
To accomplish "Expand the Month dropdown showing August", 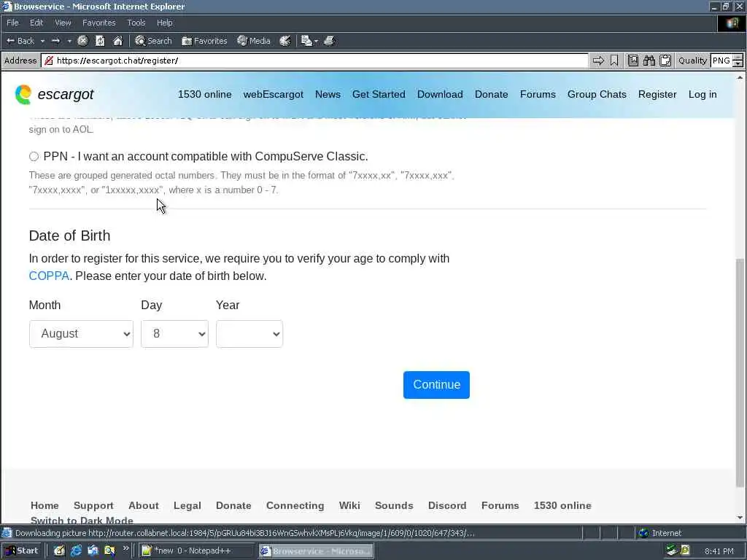I will [x=82, y=334].
